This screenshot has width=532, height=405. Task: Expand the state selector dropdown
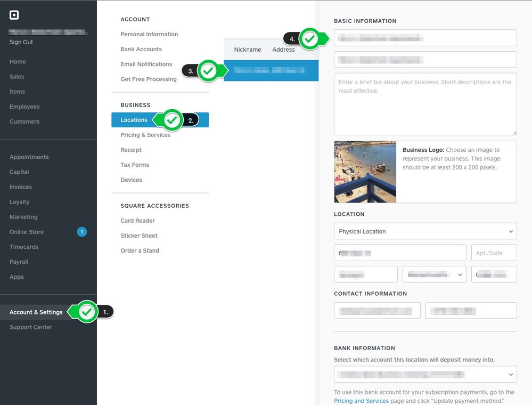point(434,274)
